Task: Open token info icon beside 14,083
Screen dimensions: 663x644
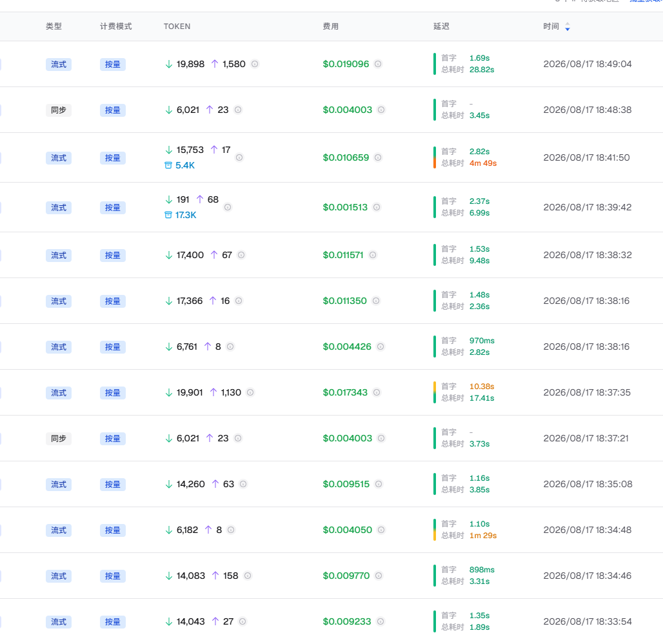Action: tap(248, 576)
